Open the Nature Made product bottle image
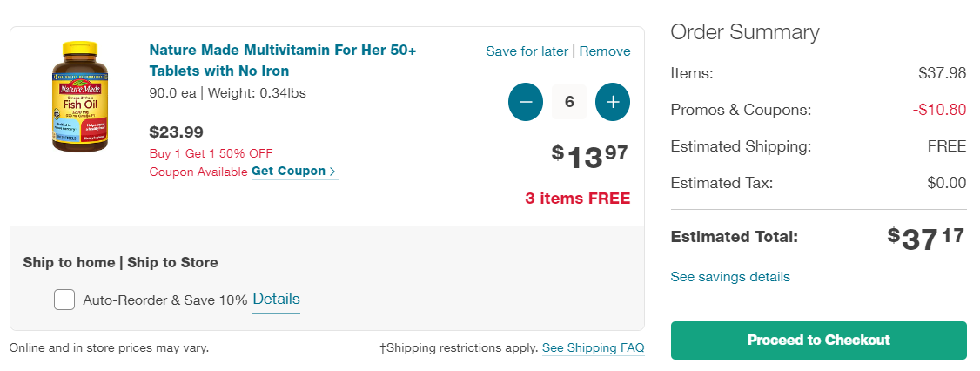The image size is (980, 371). click(79, 97)
